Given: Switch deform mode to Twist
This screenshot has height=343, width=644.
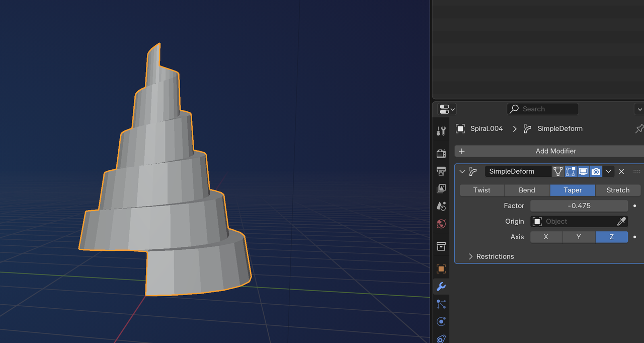Looking at the screenshot, I should coord(481,190).
